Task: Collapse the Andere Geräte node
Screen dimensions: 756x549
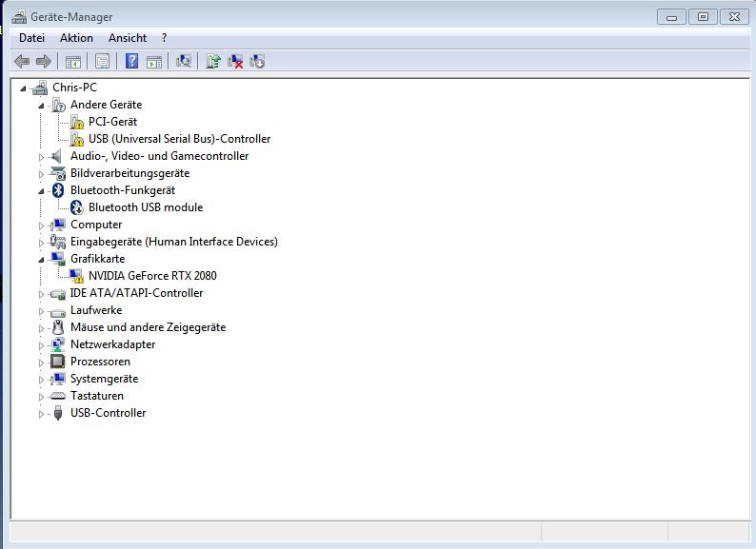Action: pos(41,106)
